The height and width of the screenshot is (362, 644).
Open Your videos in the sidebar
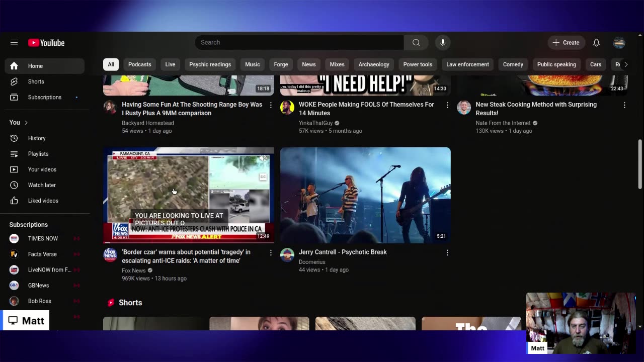(x=45, y=169)
